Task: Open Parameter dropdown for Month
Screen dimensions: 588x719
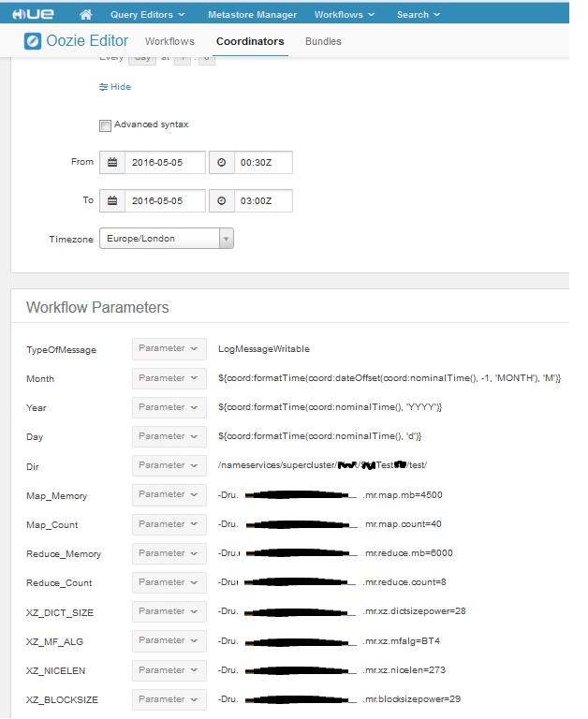Action: click(169, 378)
